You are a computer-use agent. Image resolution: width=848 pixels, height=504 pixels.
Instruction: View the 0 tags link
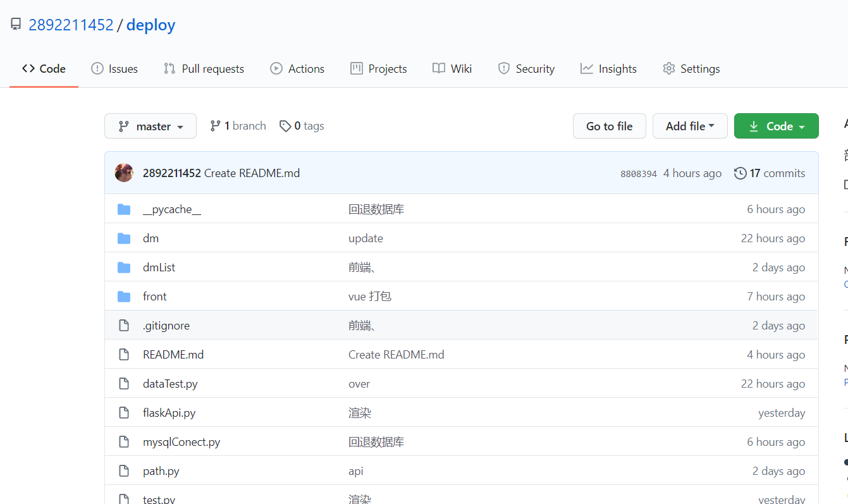(x=302, y=126)
